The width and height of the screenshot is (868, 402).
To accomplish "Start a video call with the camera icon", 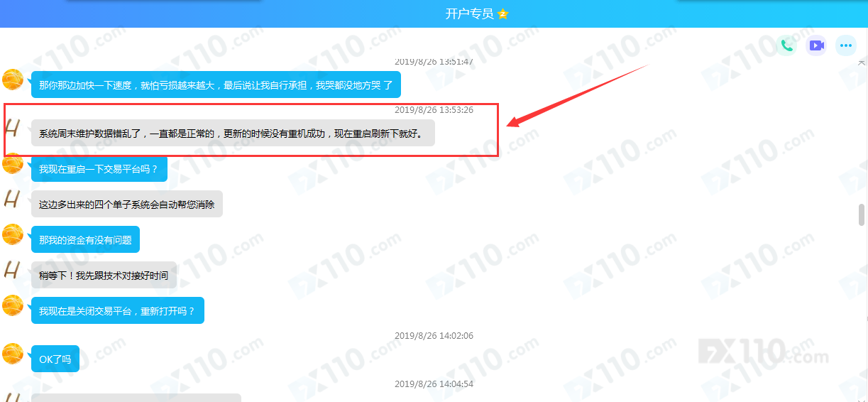I will tap(817, 45).
